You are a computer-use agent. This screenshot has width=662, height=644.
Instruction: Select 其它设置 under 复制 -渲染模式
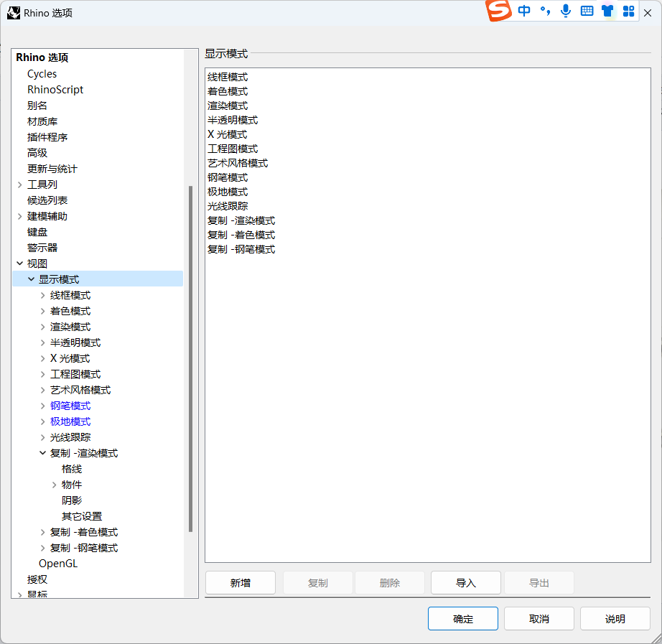coord(82,516)
